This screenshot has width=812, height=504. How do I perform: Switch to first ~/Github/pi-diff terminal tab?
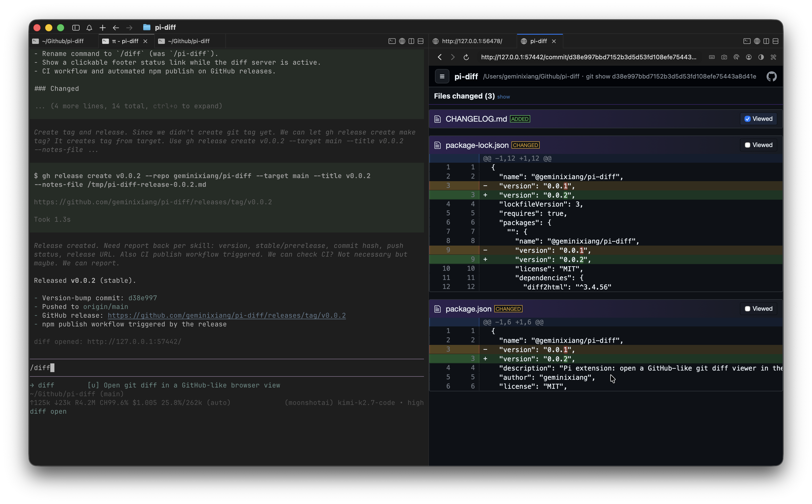click(x=63, y=41)
